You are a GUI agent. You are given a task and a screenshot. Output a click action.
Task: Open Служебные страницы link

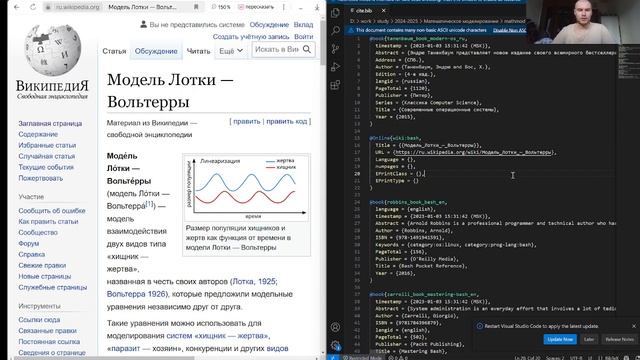53,287
